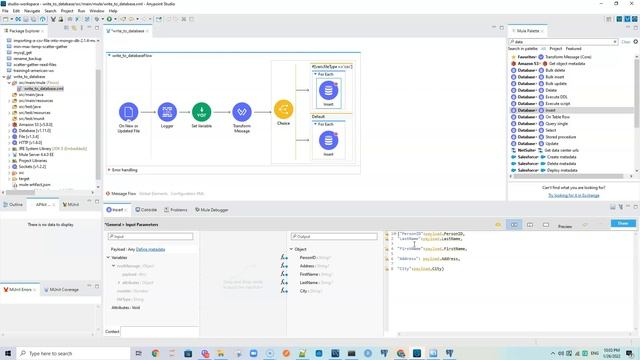The image size is (640, 360).
Task: Collapse the For Each scope in csv branch
Action: pos(315,74)
